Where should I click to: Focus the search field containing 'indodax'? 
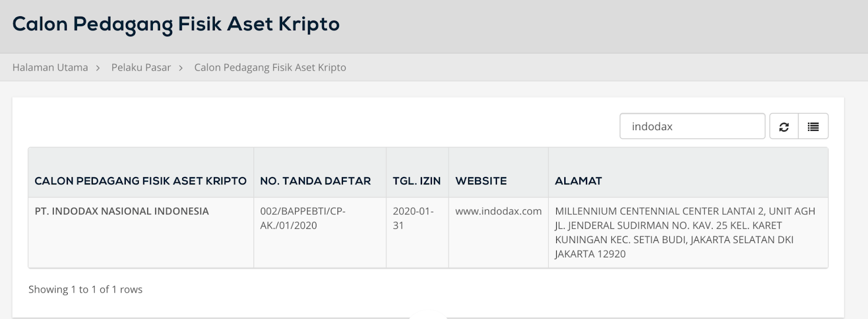pyautogui.click(x=692, y=126)
